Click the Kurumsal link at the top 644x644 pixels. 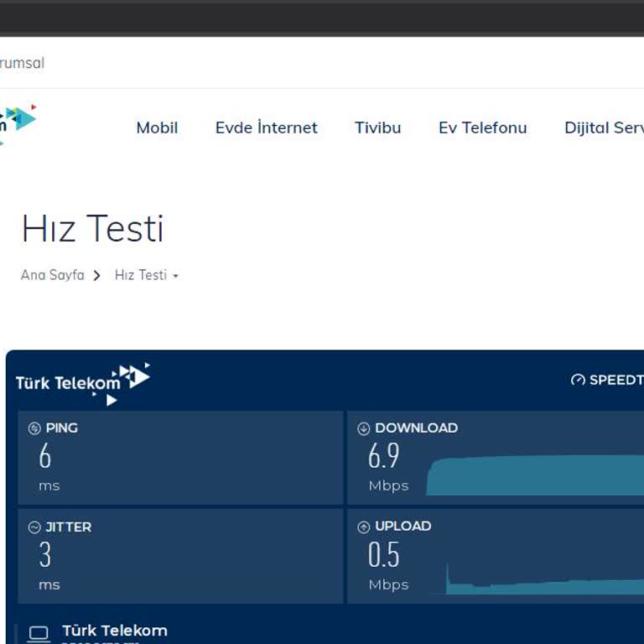point(22,63)
